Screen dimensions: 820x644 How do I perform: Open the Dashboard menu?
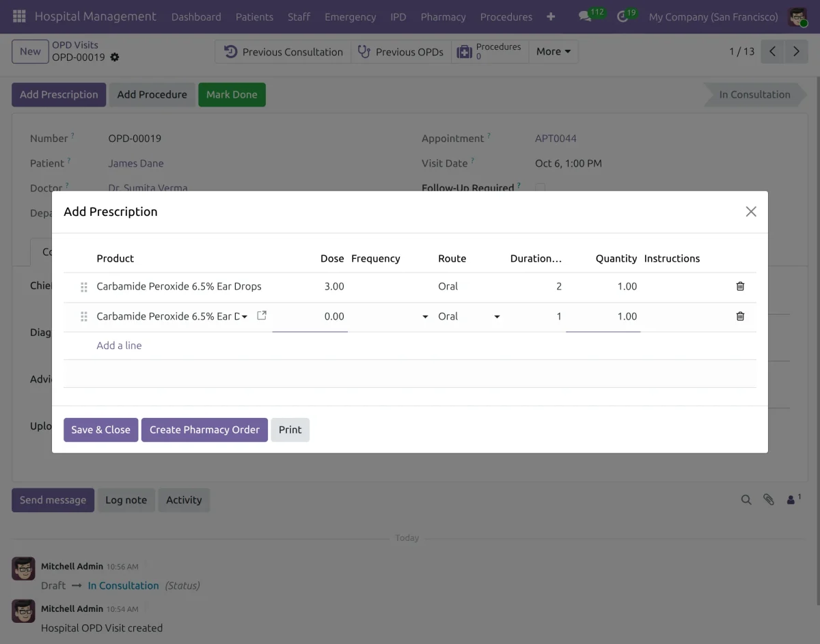pos(196,16)
